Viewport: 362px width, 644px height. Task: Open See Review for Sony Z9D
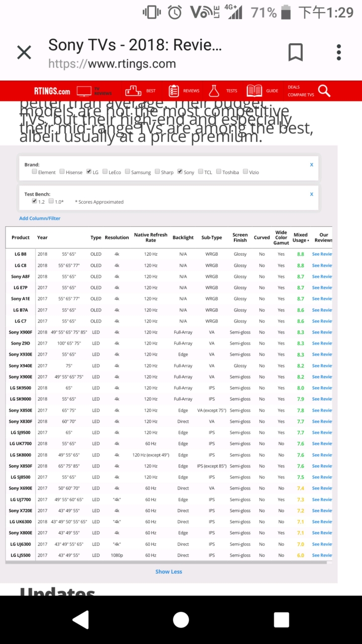(x=322, y=344)
